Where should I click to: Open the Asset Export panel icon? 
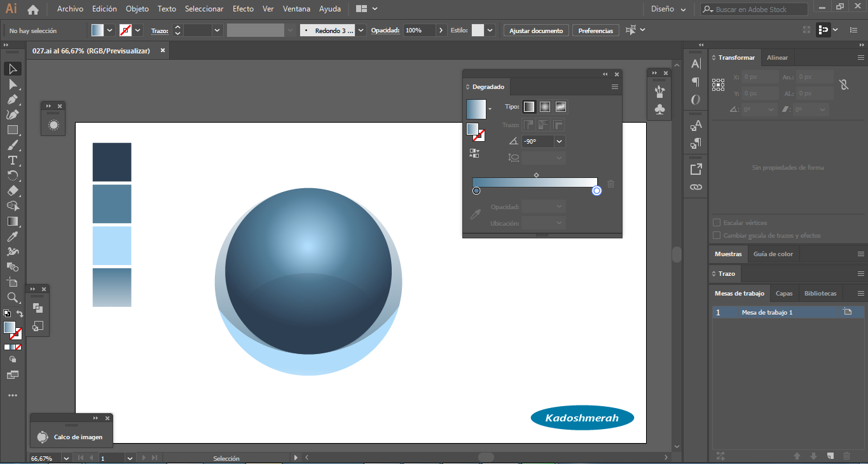point(696,169)
